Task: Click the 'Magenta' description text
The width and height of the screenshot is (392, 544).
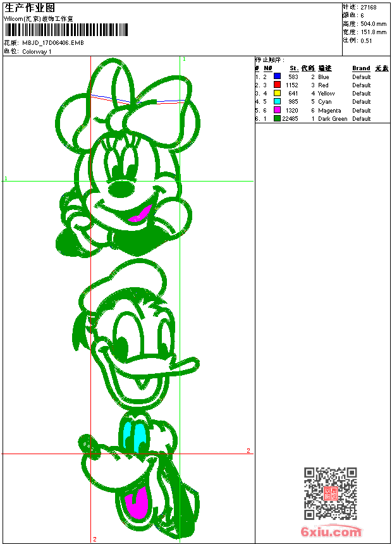Action: pyautogui.click(x=329, y=110)
